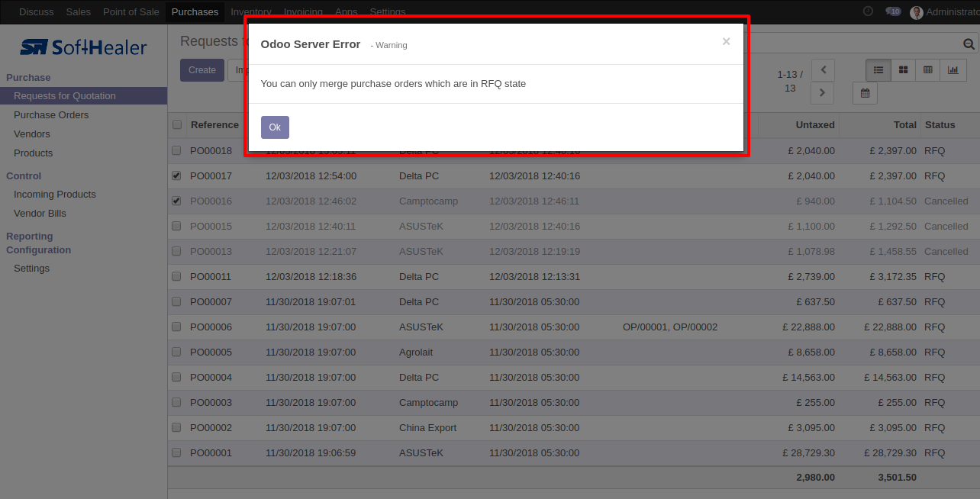Open the Discuss menu
The height and width of the screenshot is (499, 980).
click(37, 11)
